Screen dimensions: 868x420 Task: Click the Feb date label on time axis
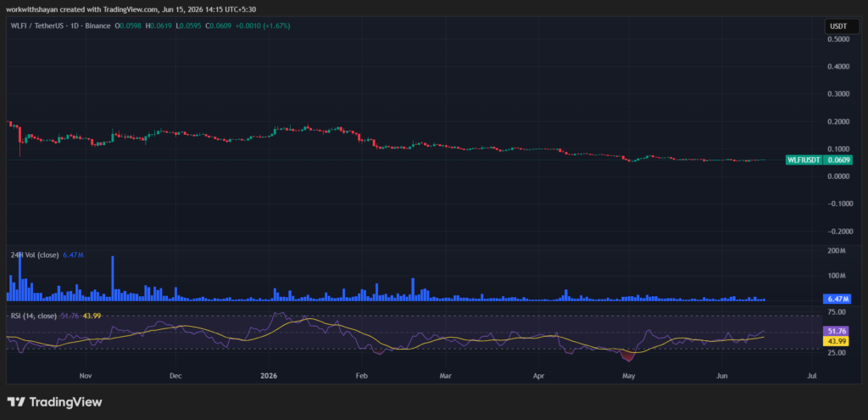coord(361,376)
